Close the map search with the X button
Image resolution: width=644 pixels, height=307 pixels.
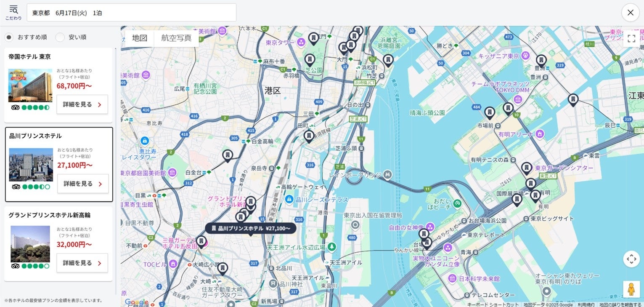coord(630,13)
